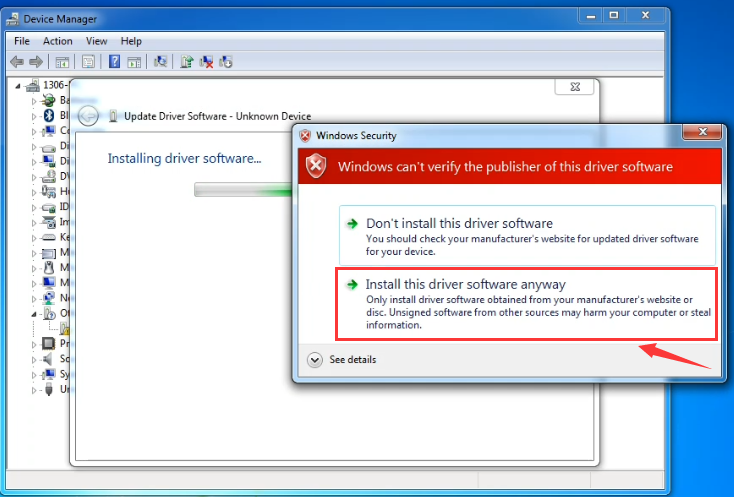The height and width of the screenshot is (497, 734).
Task: Open the Action menu
Action: click(57, 41)
